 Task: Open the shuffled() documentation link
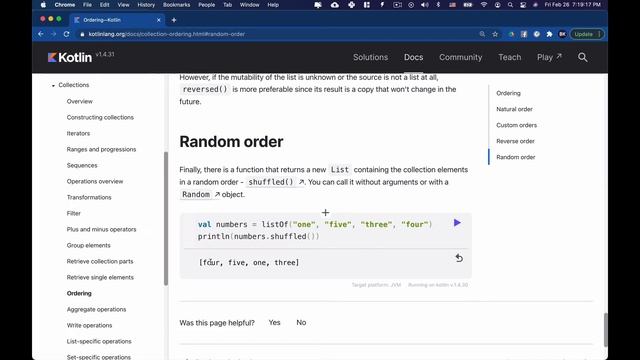click(276, 182)
